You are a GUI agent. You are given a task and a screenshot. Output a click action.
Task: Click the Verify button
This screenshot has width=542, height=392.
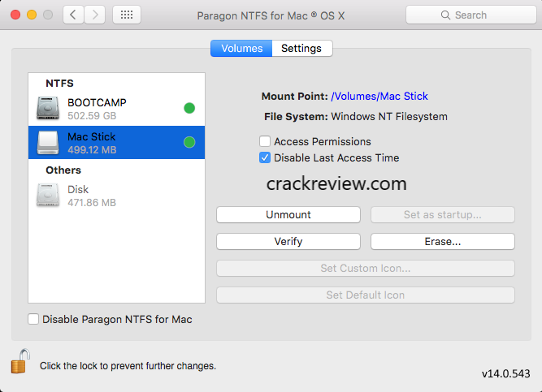pos(288,241)
